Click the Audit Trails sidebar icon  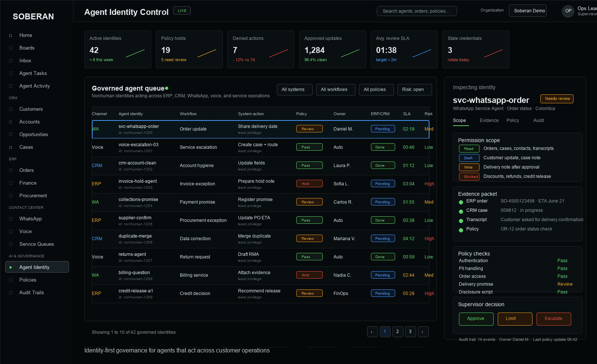coord(11,293)
